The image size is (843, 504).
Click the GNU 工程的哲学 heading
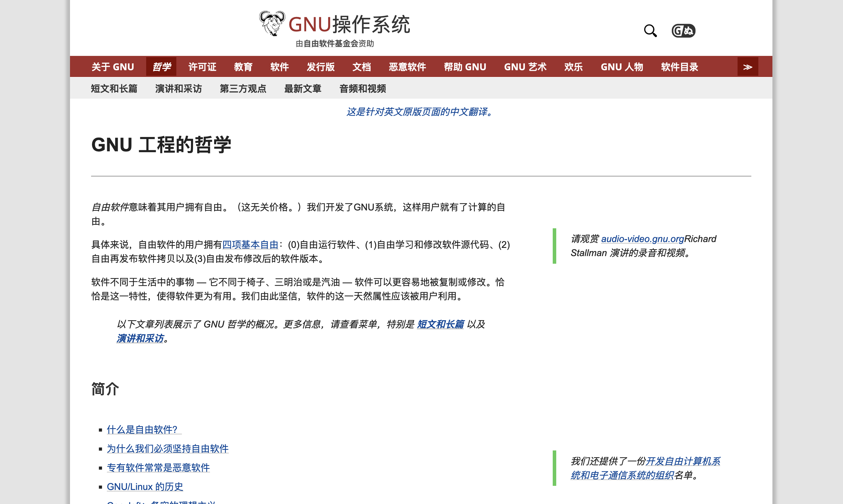[x=161, y=145]
